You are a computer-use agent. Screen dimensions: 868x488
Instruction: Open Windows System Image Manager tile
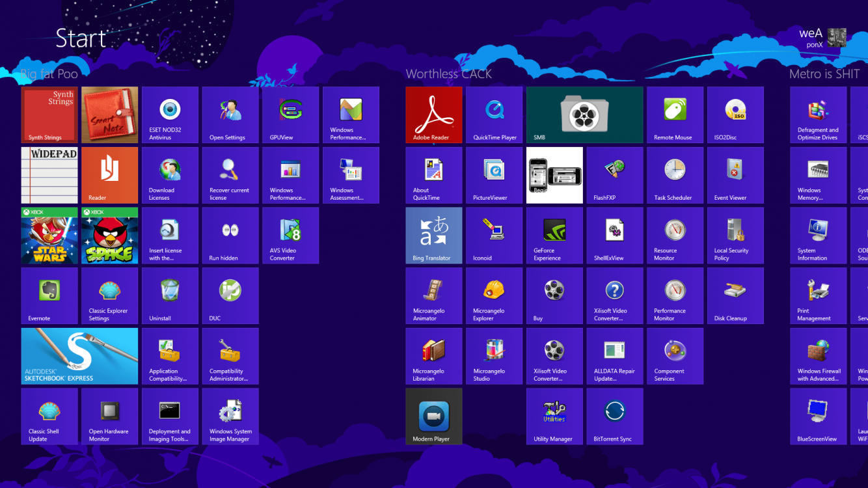click(x=230, y=416)
